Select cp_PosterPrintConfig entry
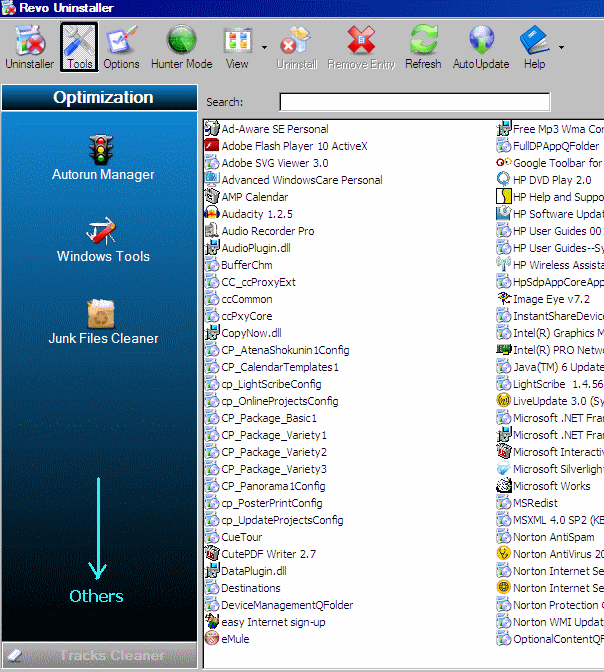 (x=264, y=503)
